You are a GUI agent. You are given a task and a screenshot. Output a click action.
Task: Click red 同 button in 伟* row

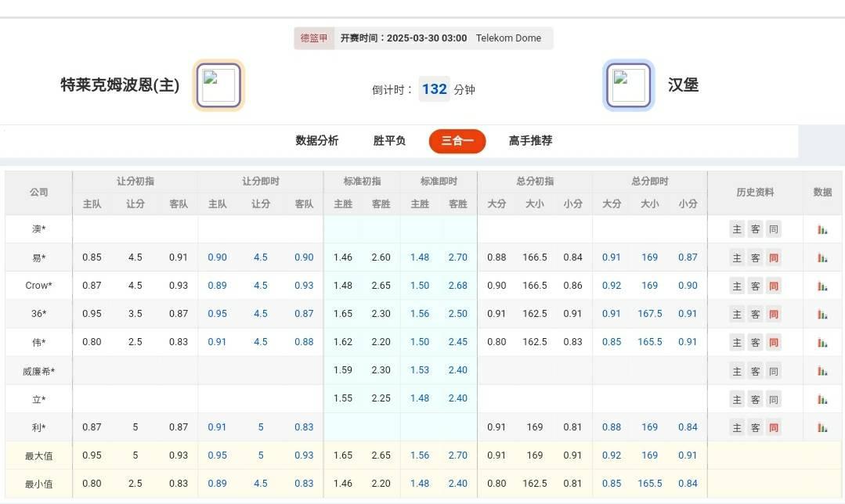click(773, 343)
